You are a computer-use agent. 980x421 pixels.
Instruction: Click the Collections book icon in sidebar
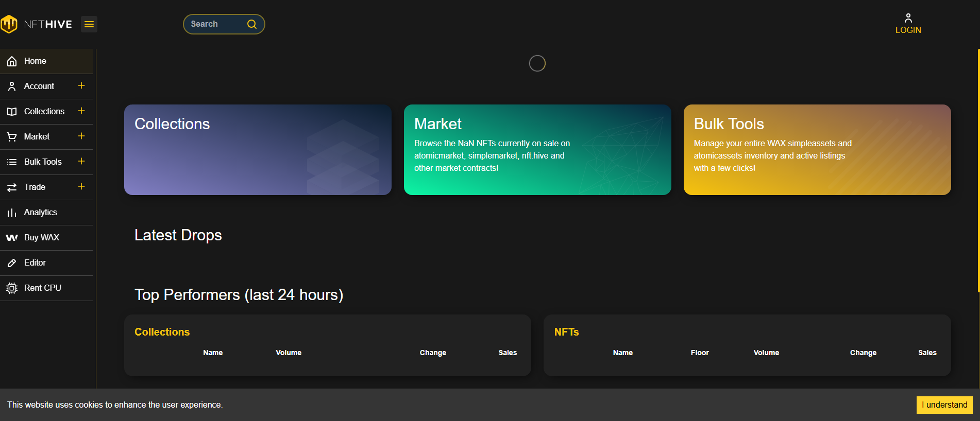pyautogui.click(x=12, y=112)
